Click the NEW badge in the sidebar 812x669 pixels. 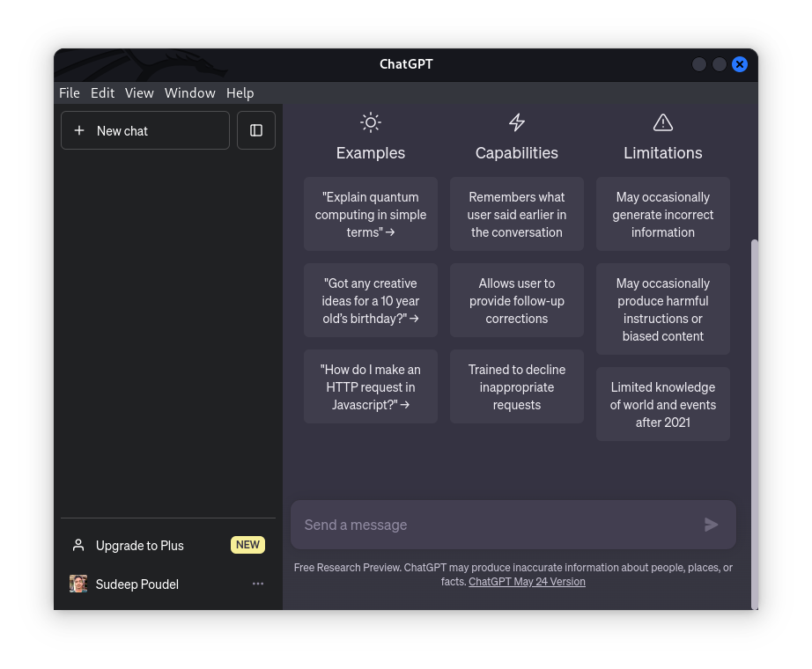pos(247,544)
